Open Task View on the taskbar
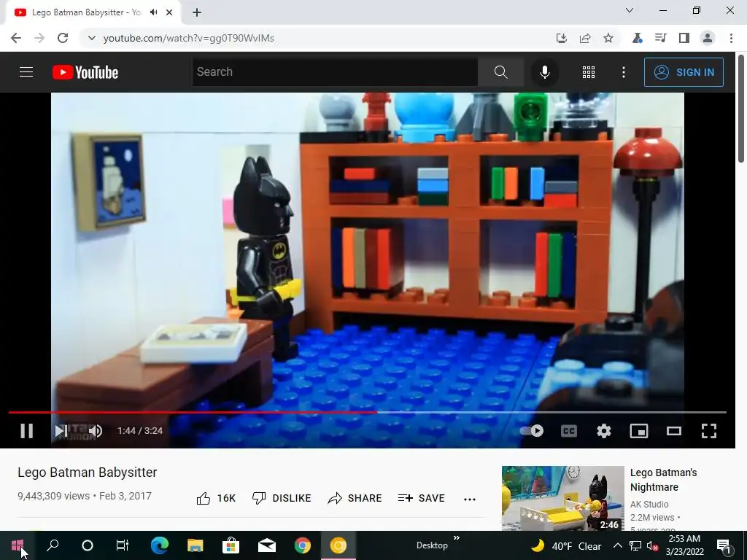This screenshot has height=560, width=747. pyautogui.click(x=123, y=545)
